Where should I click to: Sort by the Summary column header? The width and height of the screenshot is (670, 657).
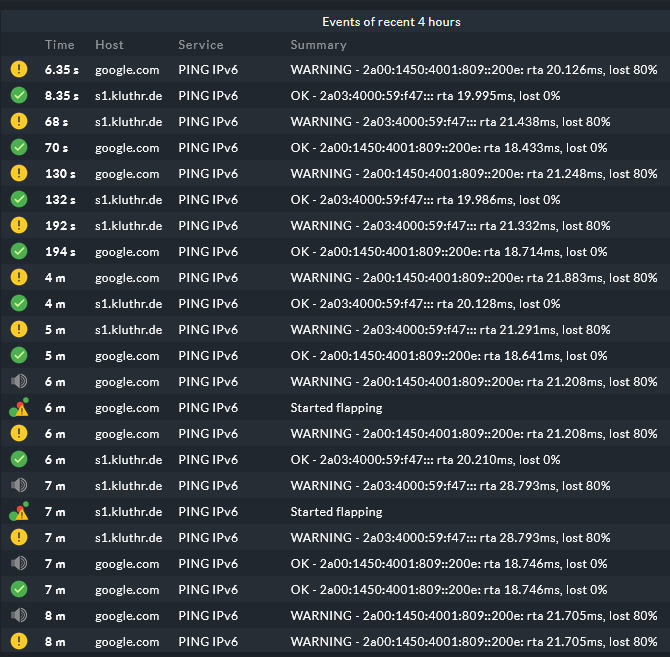pyautogui.click(x=318, y=45)
